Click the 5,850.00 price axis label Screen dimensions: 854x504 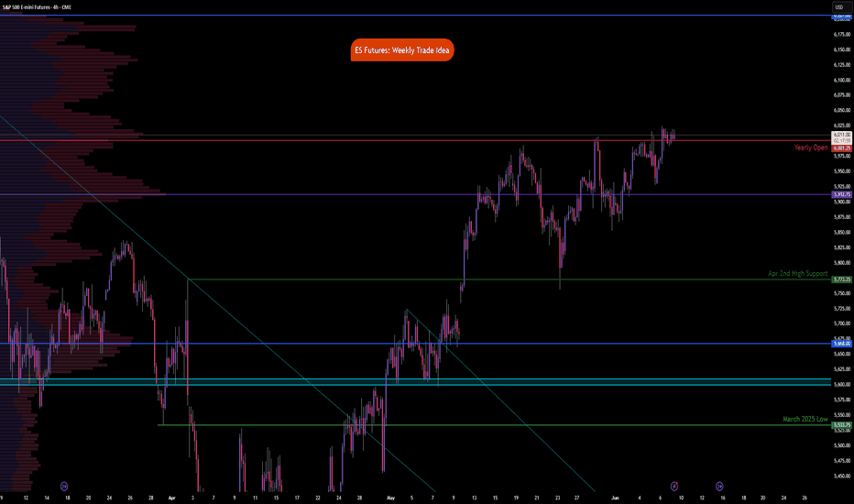pos(842,232)
